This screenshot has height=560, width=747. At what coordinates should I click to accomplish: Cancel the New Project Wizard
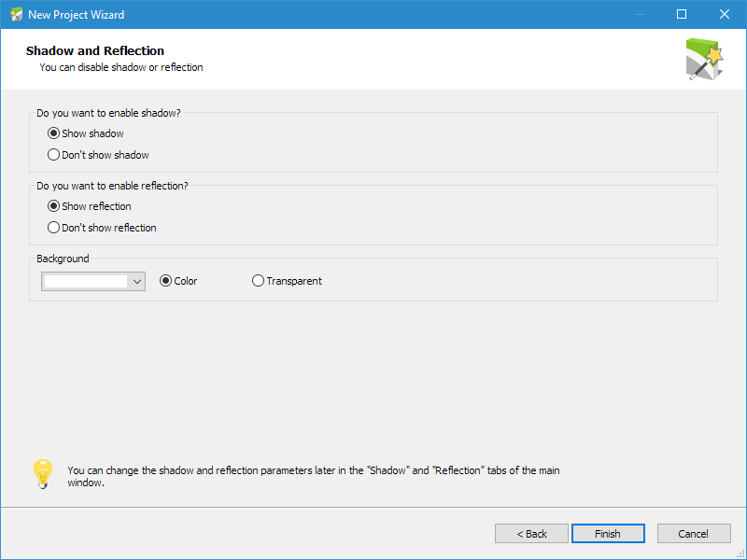694,533
